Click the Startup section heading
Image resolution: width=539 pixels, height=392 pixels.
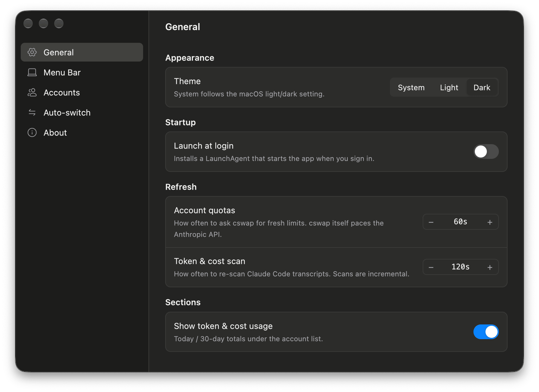[x=180, y=122]
